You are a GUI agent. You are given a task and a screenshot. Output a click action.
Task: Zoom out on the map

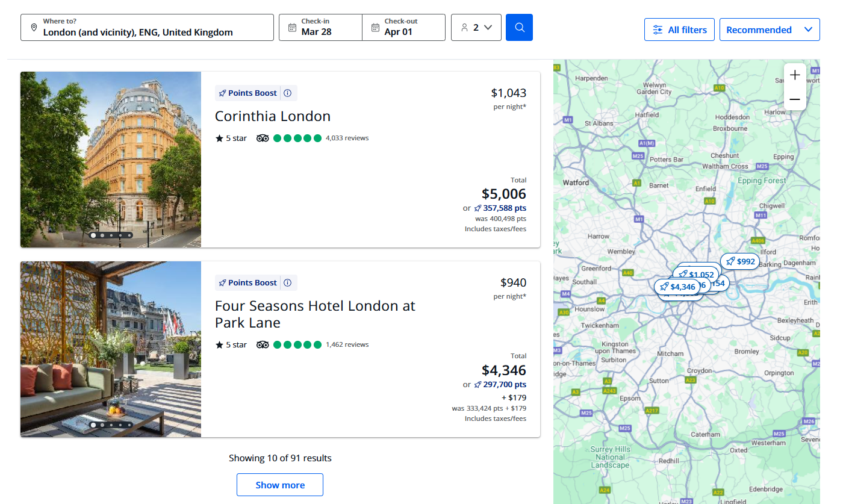[795, 99]
